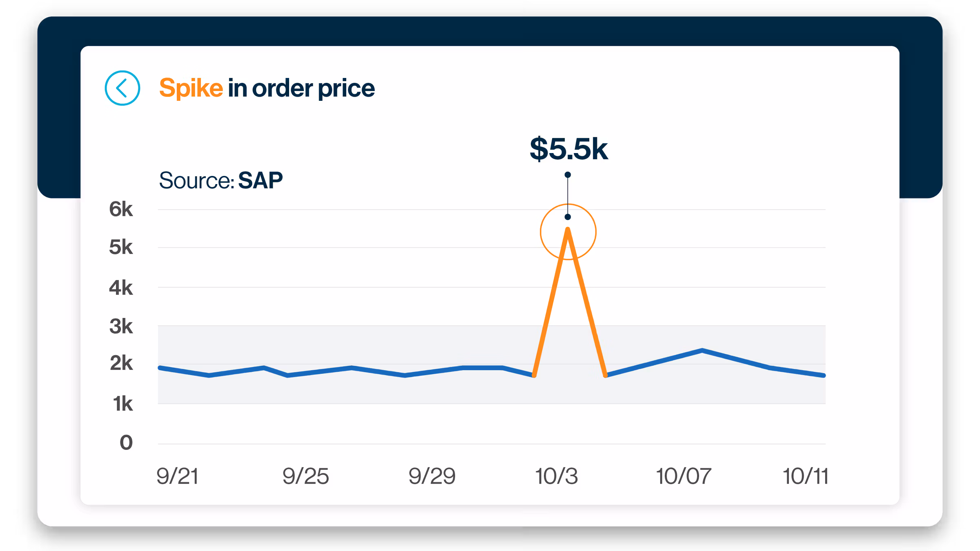Click the 10/3 date label
This screenshot has height=551, width=980.
pos(557,476)
